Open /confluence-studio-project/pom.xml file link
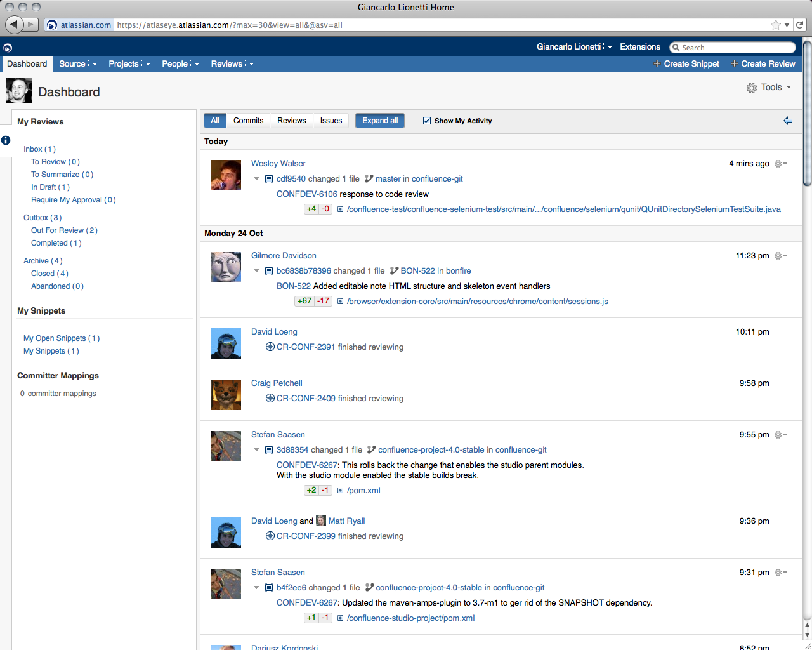 pos(410,618)
